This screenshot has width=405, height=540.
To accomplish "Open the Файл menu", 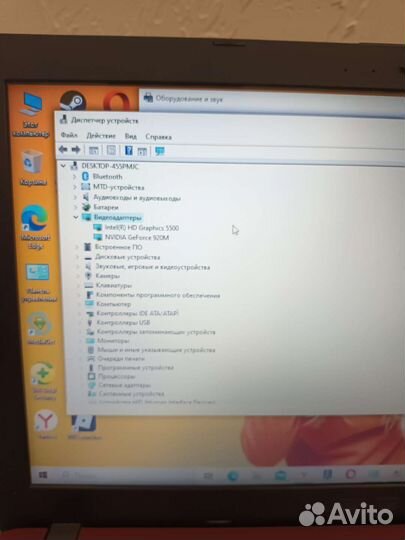I will click(x=69, y=135).
